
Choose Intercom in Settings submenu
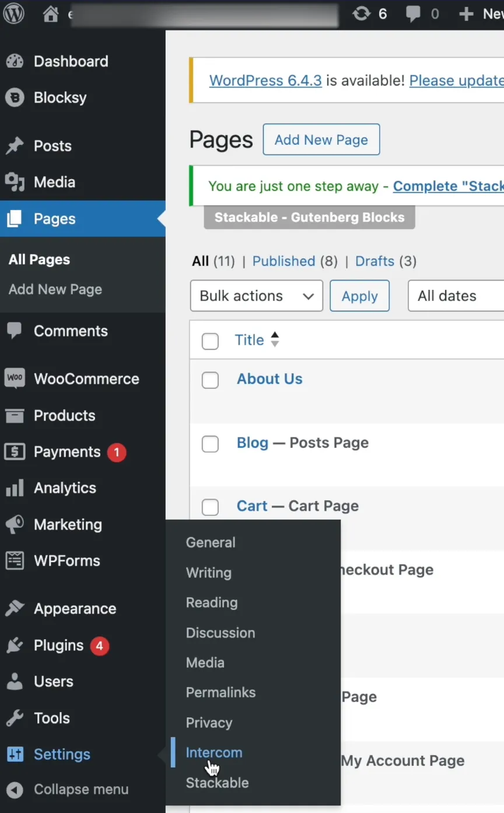pos(213,752)
